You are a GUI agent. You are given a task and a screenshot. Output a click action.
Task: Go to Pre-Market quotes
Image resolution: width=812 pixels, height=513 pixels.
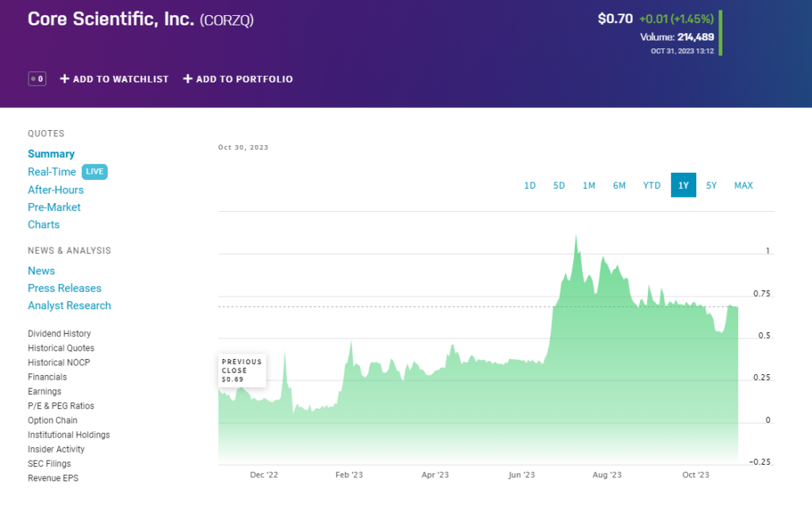[x=54, y=207]
